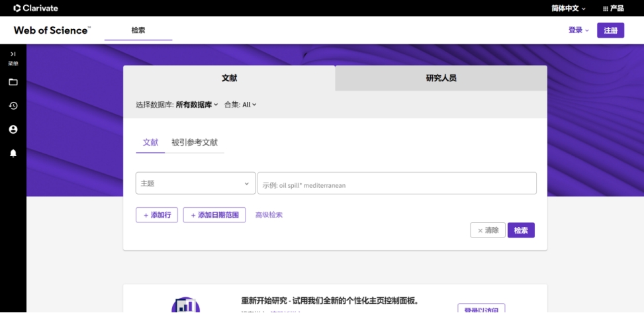
Task: Click the 清除 clear button
Action: point(488,230)
